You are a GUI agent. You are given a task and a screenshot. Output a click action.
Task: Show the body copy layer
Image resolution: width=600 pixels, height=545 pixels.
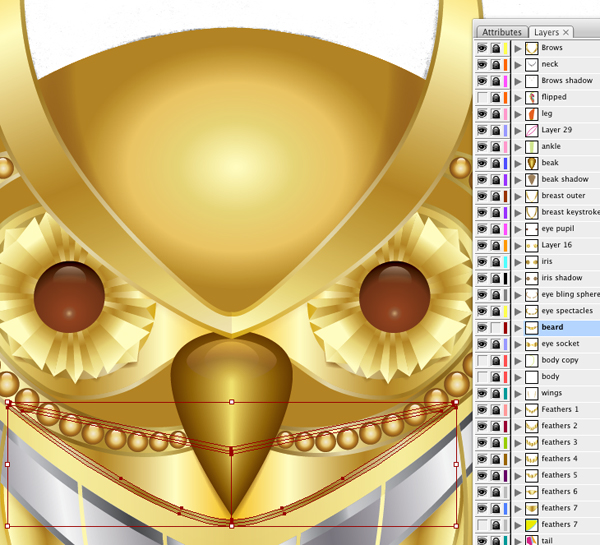[x=482, y=361]
